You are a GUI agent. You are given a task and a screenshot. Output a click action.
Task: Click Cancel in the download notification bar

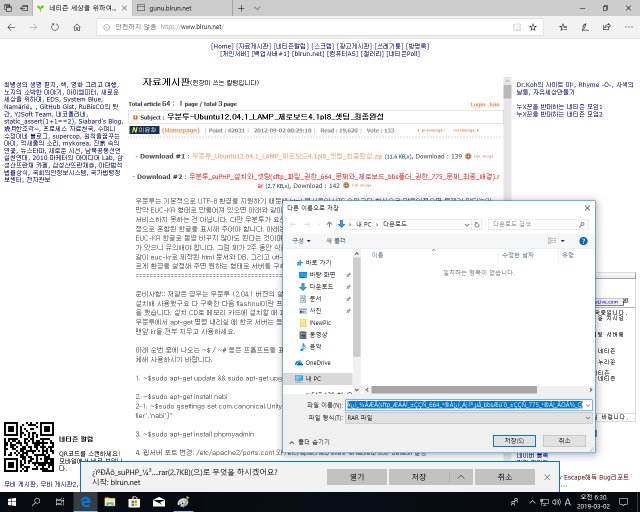pos(505,477)
